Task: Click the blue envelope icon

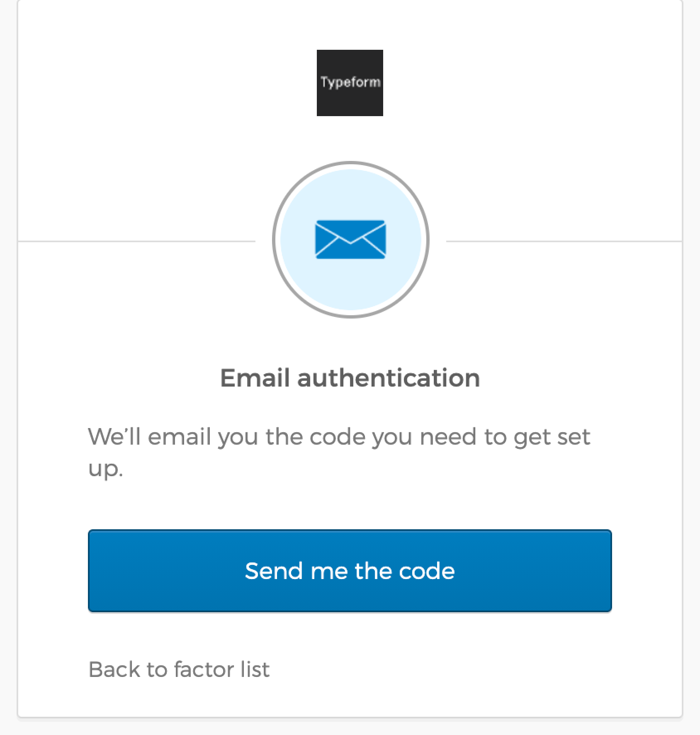Action: pos(350,239)
